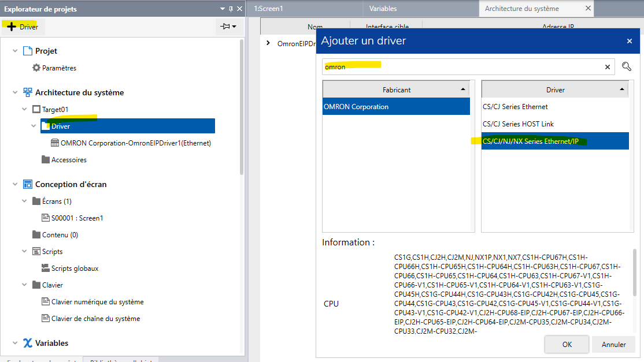This screenshot has height=362, width=644.
Task: Collapse the Conception d'écran node
Action: point(15,184)
